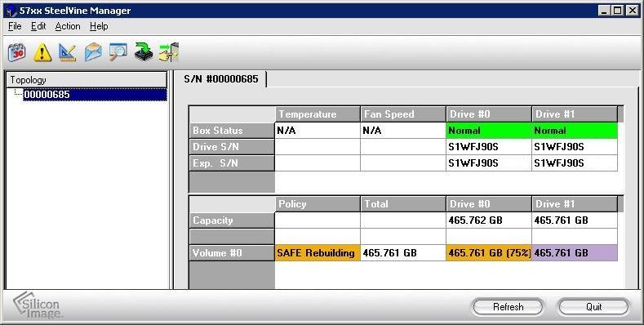Click the Total column header
Viewport: 644px width, 325px height.
pos(403,204)
